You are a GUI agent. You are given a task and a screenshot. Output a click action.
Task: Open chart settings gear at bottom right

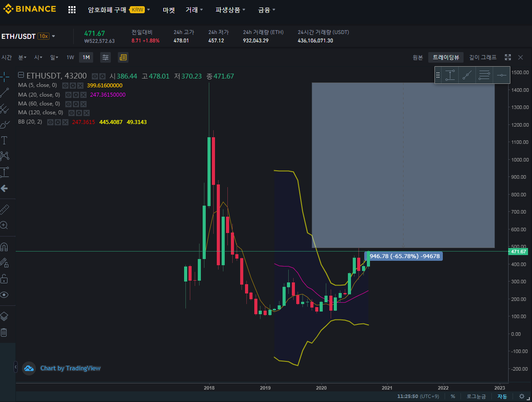point(522,396)
